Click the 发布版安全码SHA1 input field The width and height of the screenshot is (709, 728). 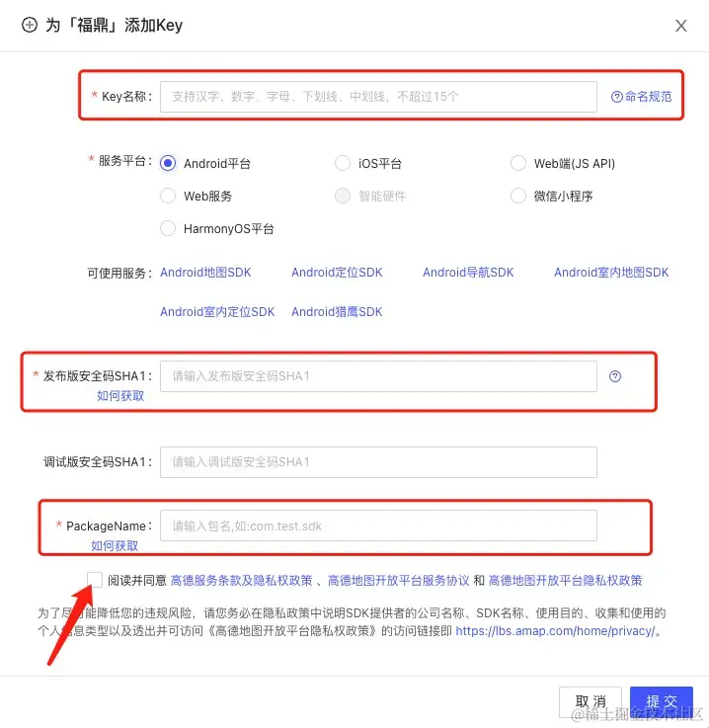[378, 376]
